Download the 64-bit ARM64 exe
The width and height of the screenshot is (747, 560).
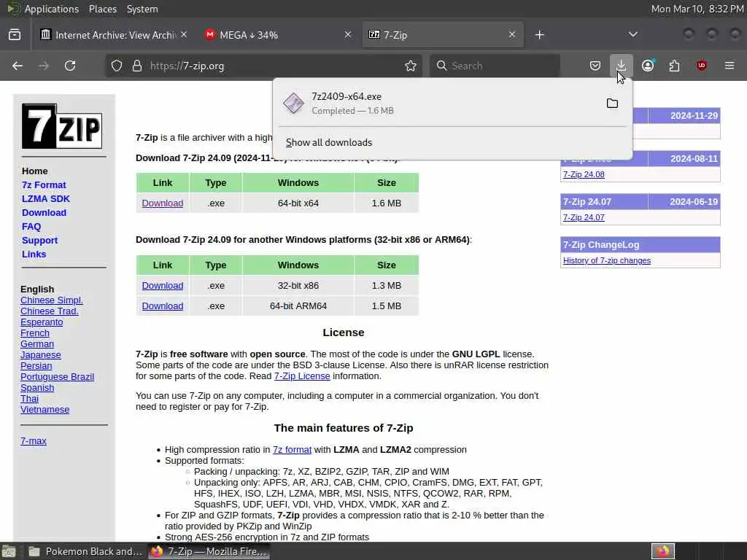(163, 306)
